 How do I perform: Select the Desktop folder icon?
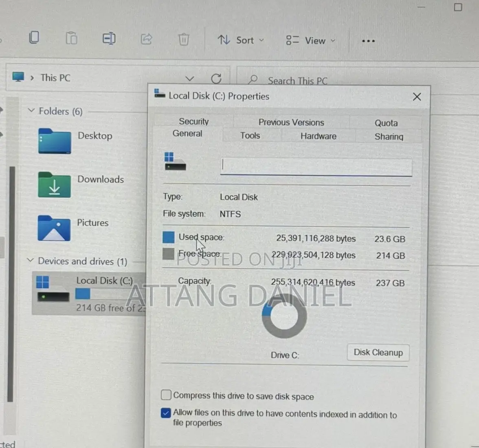(x=55, y=141)
